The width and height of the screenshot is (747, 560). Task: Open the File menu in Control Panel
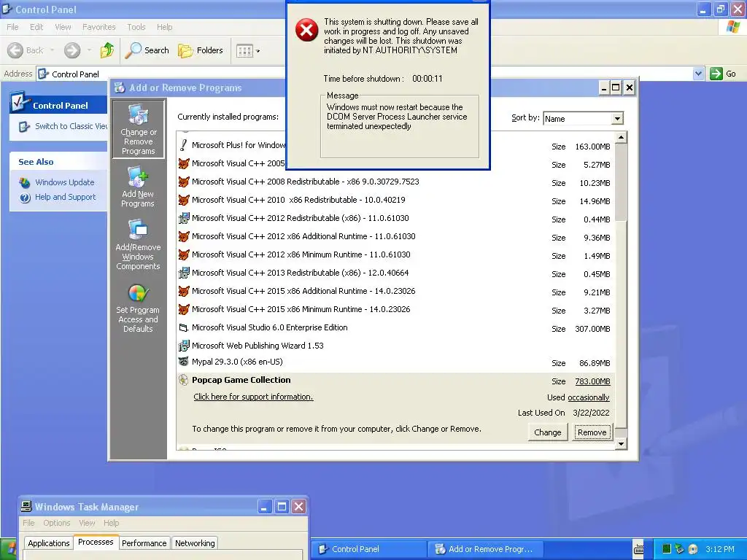(x=12, y=27)
